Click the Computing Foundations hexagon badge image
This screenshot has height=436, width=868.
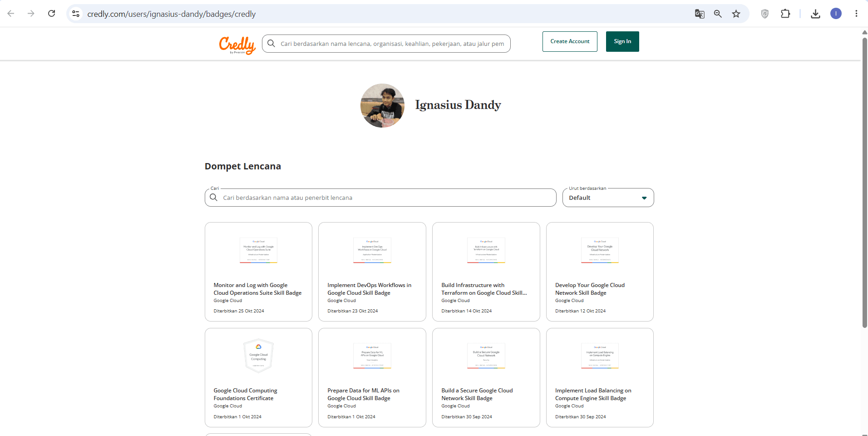pos(258,356)
